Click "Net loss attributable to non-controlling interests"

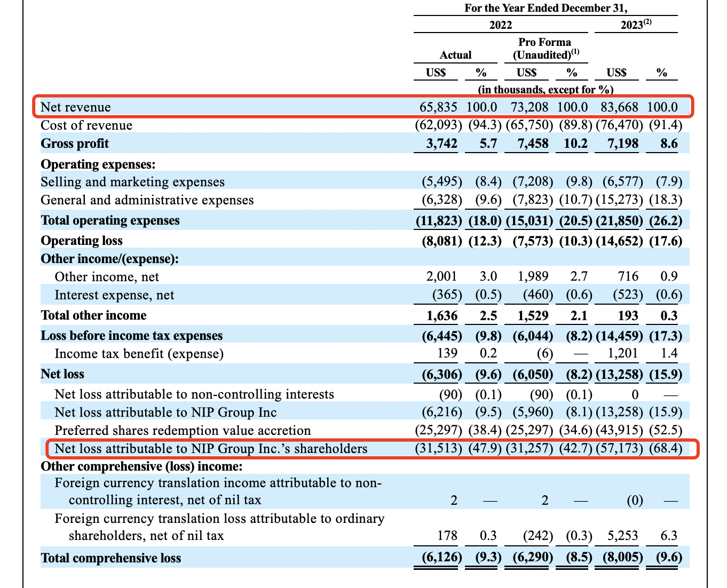[194, 394]
